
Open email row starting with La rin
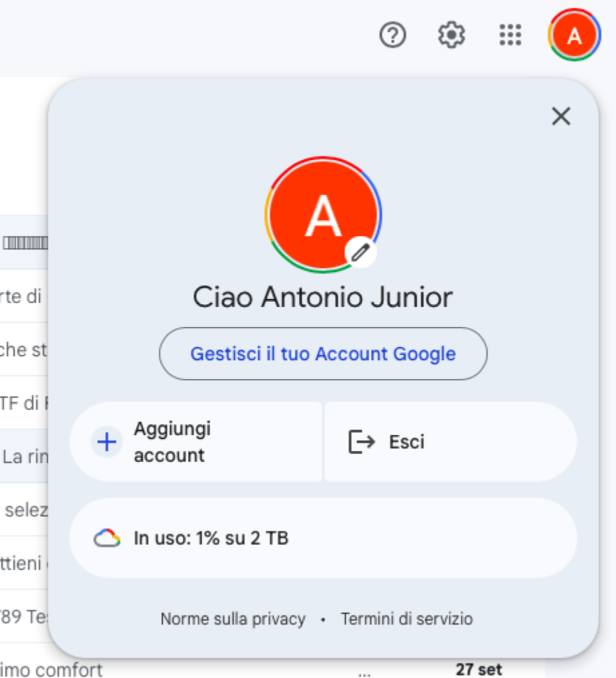pyautogui.click(x=24, y=456)
